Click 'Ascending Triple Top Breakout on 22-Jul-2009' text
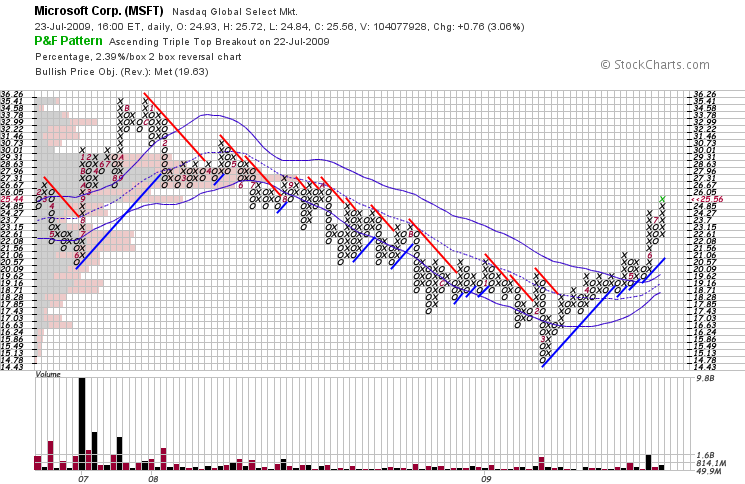The height and width of the screenshot is (484, 745). (x=219, y=42)
